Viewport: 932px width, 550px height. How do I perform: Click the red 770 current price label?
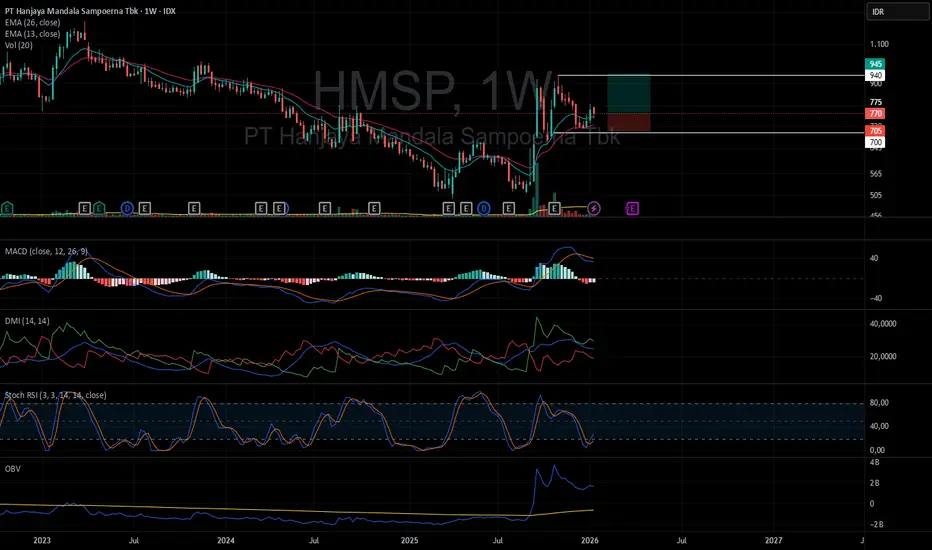point(875,114)
